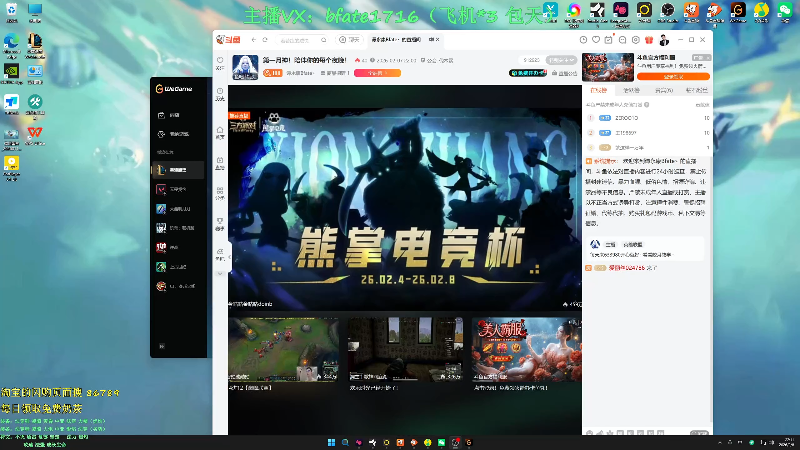Open the ad banner thumbnail beside chat

tap(608, 67)
